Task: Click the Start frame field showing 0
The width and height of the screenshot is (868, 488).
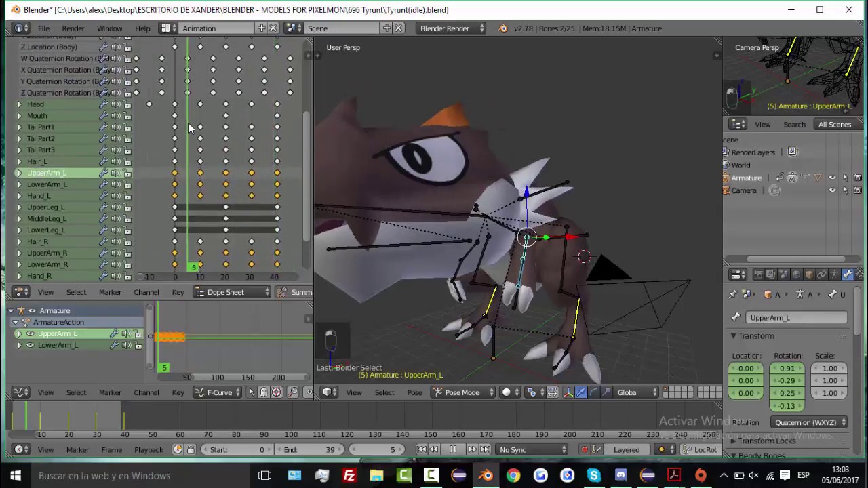Action: [x=237, y=449]
